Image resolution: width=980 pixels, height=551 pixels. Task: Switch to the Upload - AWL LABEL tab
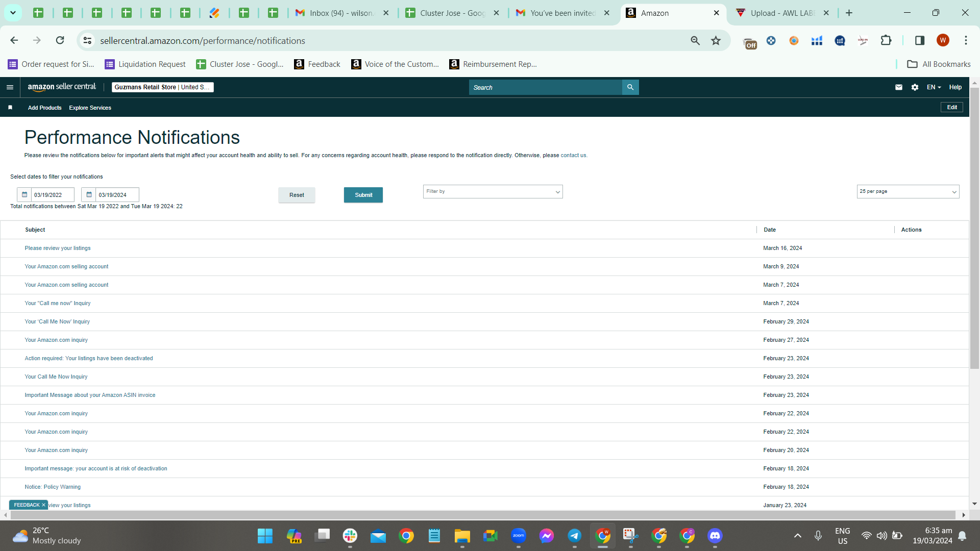[x=784, y=13]
